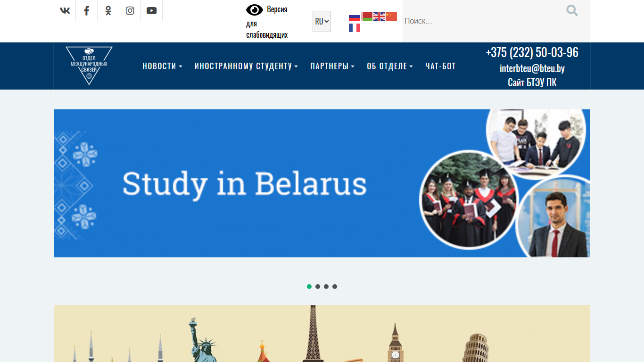This screenshot has width=644, height=362.
Task: Open the Instagram page icon
Action: tap(130, 11)
